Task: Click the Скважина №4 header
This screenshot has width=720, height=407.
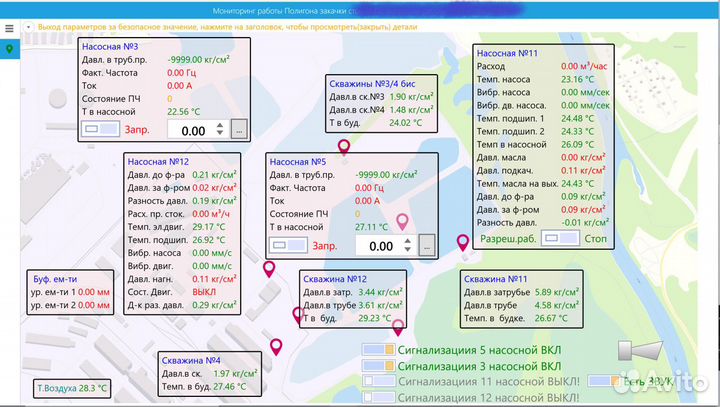Action: [191, 361]
